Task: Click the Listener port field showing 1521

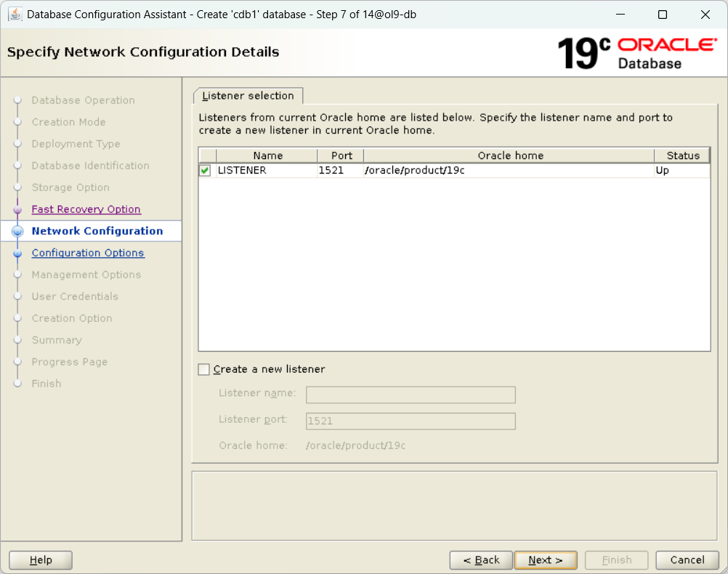Action: pos(410,421)
